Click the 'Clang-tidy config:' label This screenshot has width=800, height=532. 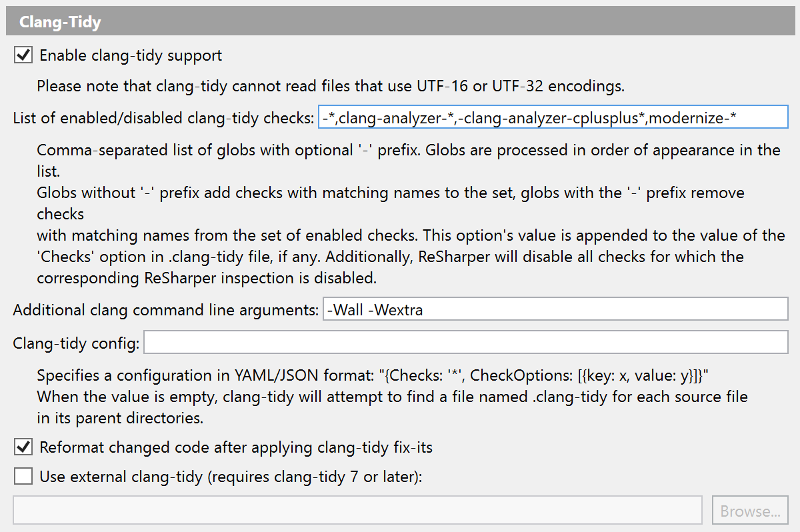[76, 344]
